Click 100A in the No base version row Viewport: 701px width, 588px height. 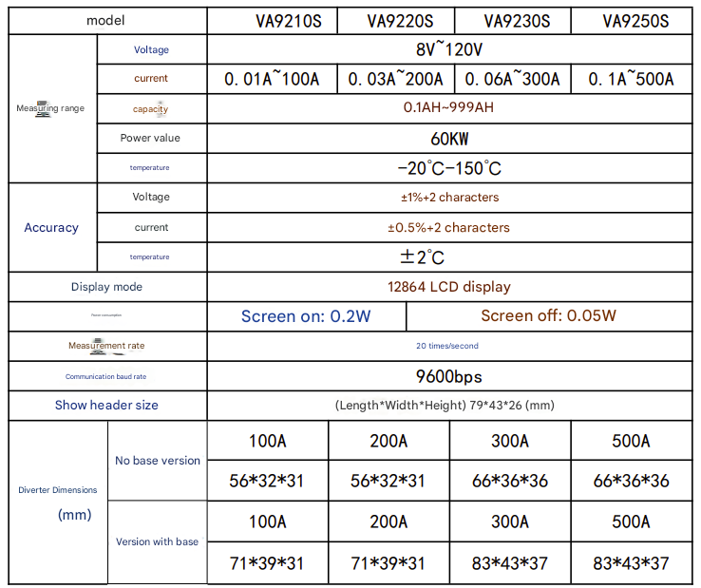pyautogui.click(x=267, y=442)
